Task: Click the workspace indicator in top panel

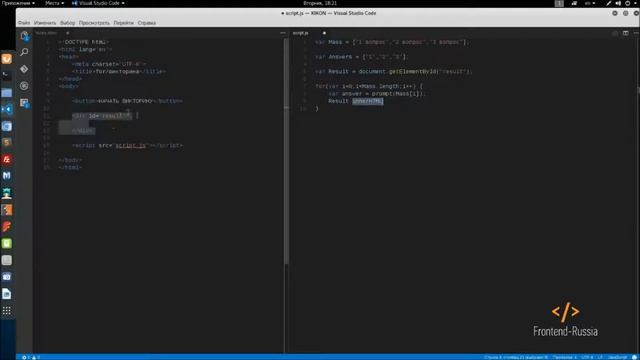Action: [559, 3]
